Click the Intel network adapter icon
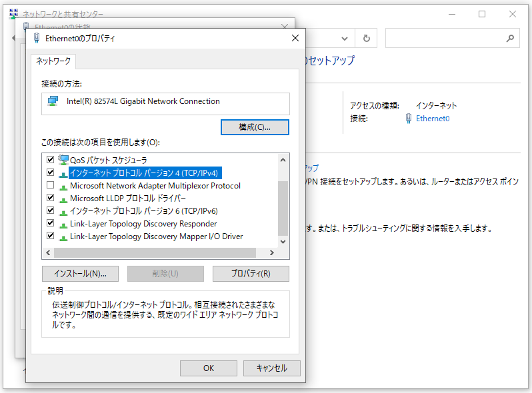This screenshot has height=393, width=532. [53, 101]
